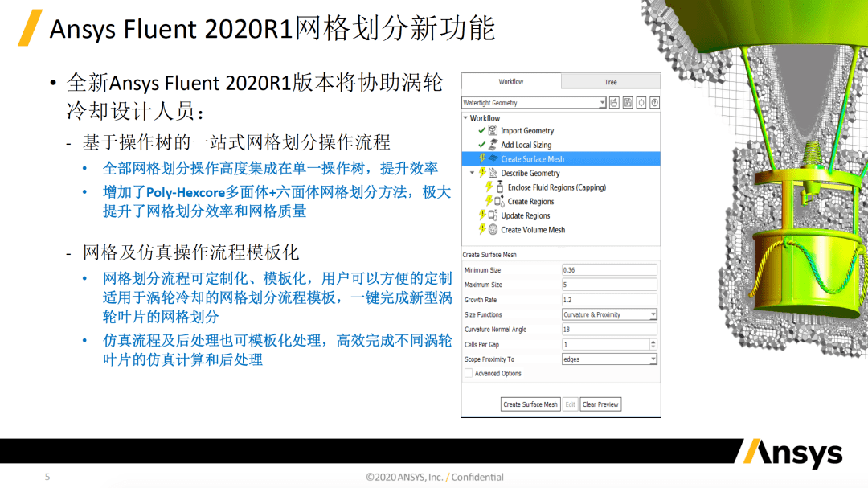Select the Describe Geometry task label

530,173
